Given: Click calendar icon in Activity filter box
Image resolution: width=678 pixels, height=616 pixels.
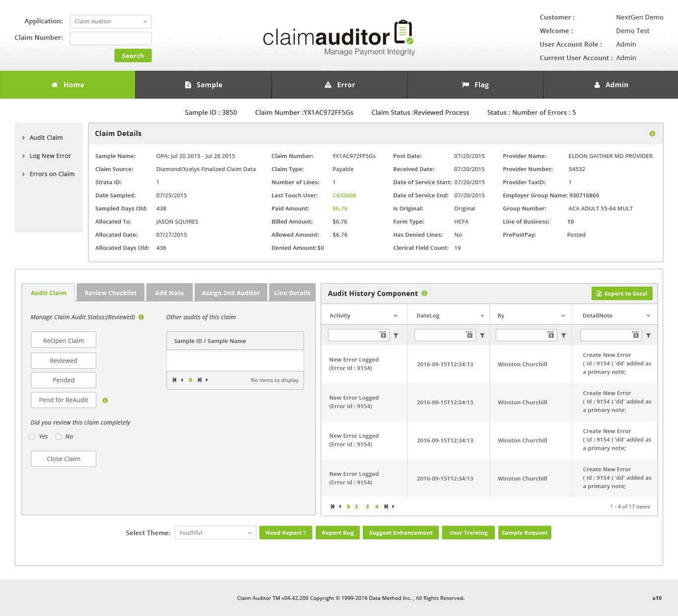Looking at the screenshot, I should tap(383, 335).
